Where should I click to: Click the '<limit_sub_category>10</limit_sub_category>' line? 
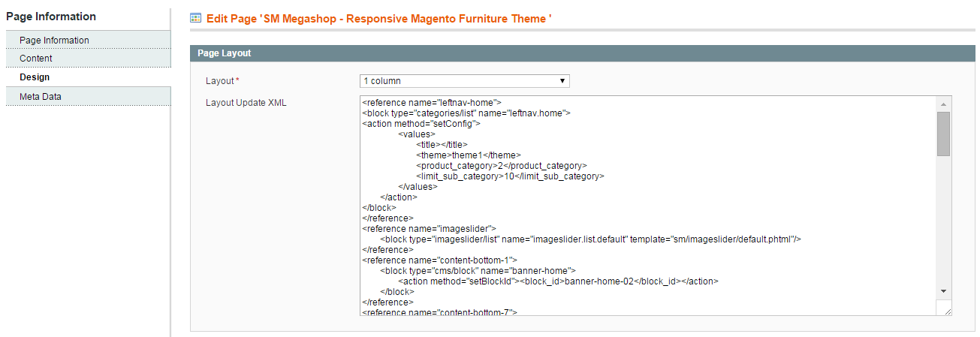(x=510, y=176)
